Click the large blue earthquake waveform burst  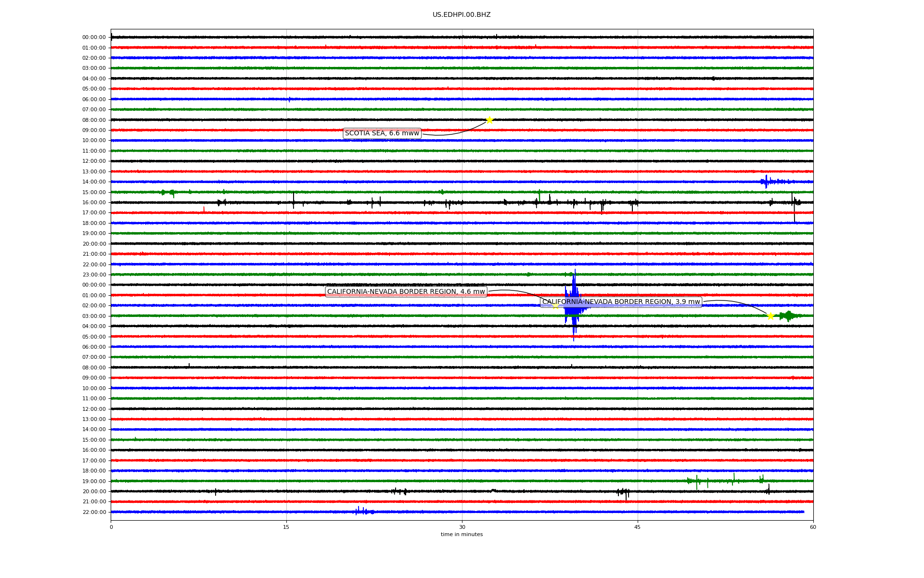(x=574, y=305)
